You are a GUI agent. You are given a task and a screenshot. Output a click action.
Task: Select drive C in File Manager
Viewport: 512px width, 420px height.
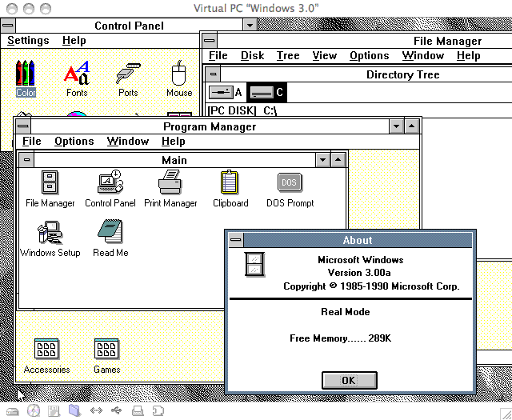click(266, 93)
